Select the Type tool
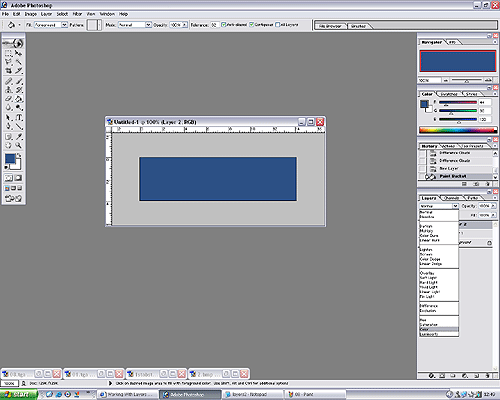 pos(19,118)
